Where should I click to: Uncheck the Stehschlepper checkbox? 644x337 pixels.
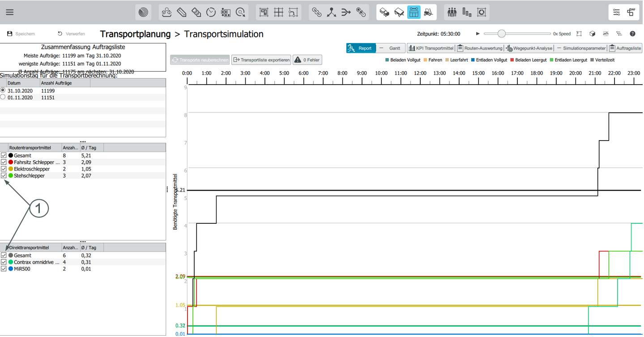tap(4, 176)
